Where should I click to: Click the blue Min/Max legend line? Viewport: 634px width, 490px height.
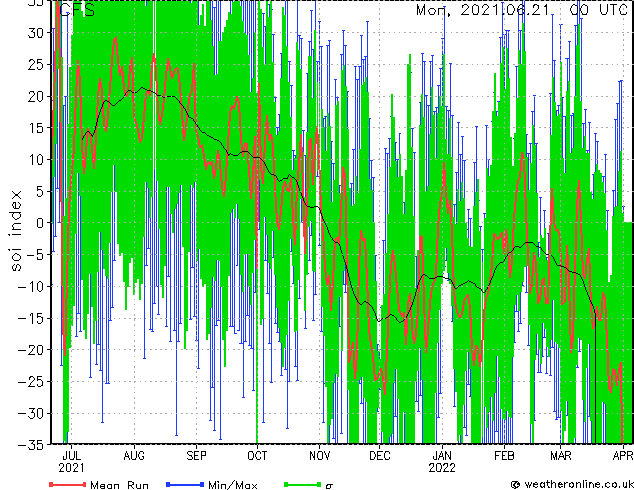click(185, 484)
